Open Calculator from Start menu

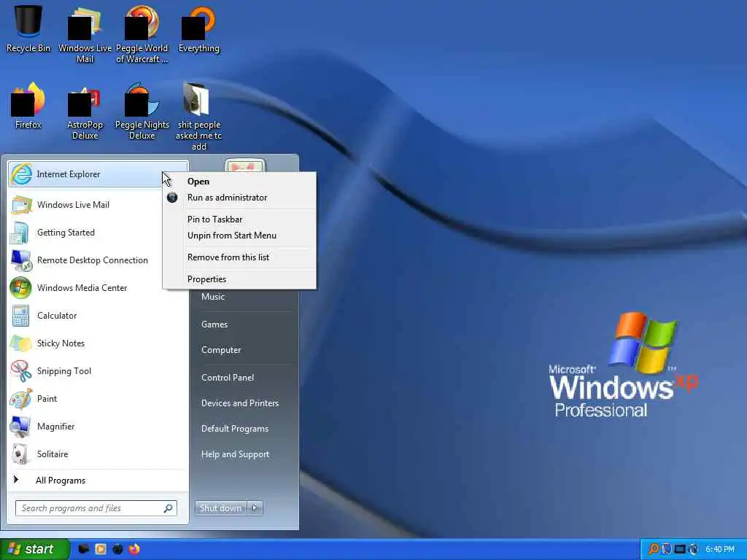pyautogui.click(x=97, y=315)
